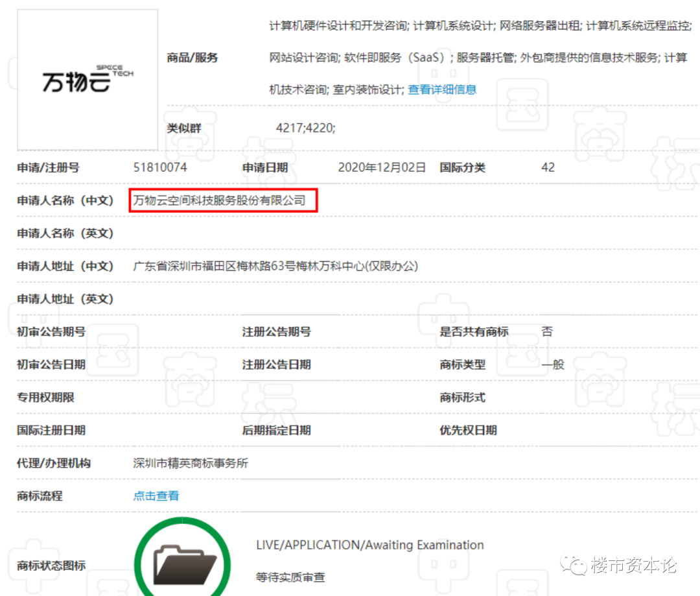Select the agency name 深圳市精英商标事务所
The width and height of the screenshot is (700, 596).
click(191, 463)
